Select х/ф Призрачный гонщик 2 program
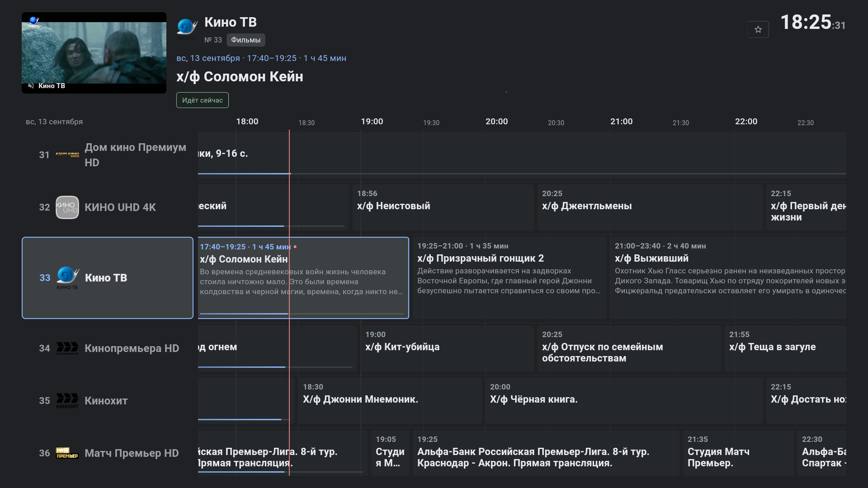The image size is (868, 488). (x=509, y=278)
